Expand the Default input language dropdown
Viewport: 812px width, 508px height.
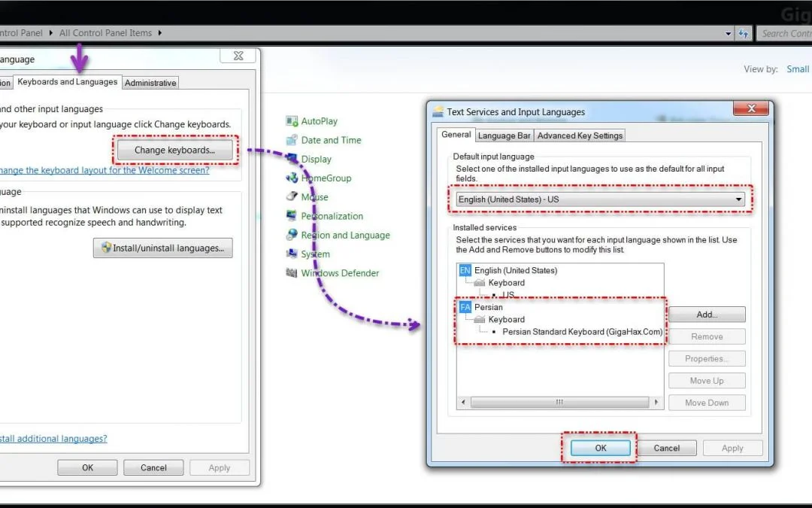738,200
